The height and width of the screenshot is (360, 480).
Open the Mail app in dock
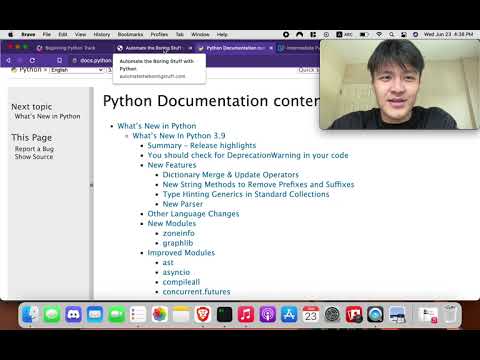[95, 314]
